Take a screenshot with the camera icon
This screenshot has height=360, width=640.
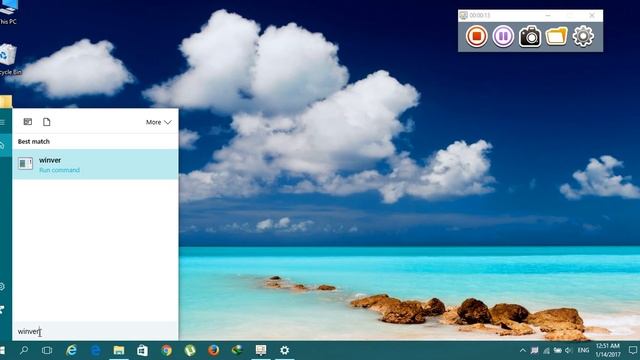530,37
